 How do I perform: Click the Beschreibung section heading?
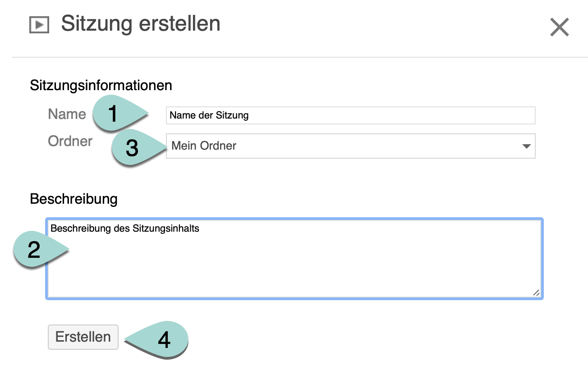click(x=73, y=199)
